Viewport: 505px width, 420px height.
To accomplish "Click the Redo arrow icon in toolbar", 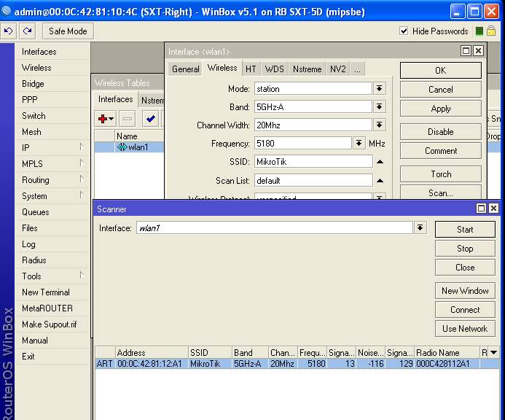I will pyautogui.click(x=28, y=31).
